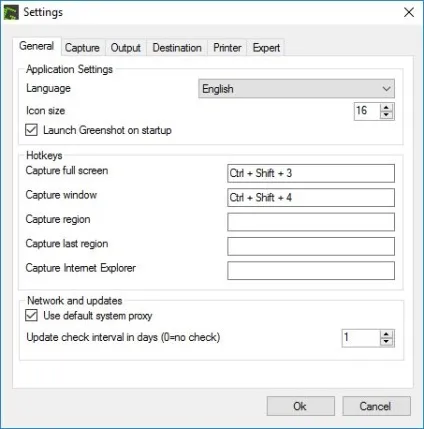Decrease update check interval with down arrow
Viewport: 424px width, 429px height.
coord(386,342)
